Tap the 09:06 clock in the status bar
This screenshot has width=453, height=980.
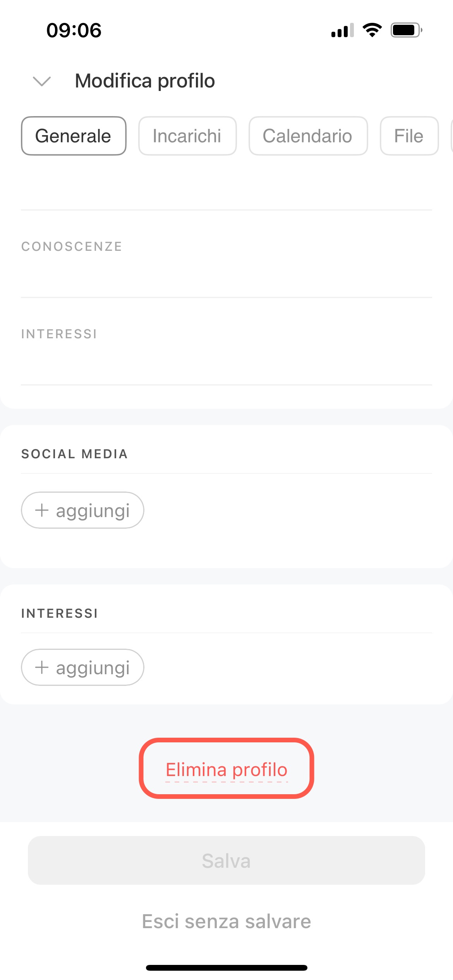coord(74,30)
